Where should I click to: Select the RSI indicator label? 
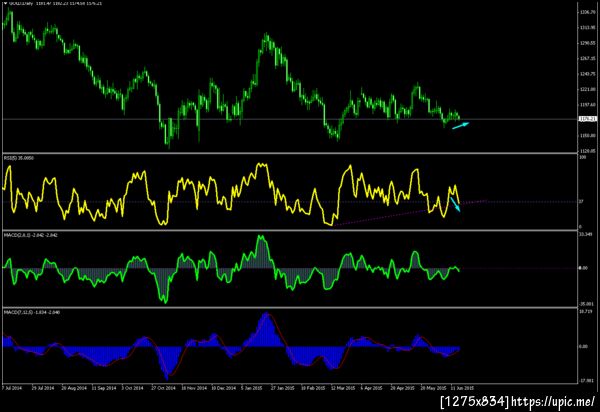(19, 158)
